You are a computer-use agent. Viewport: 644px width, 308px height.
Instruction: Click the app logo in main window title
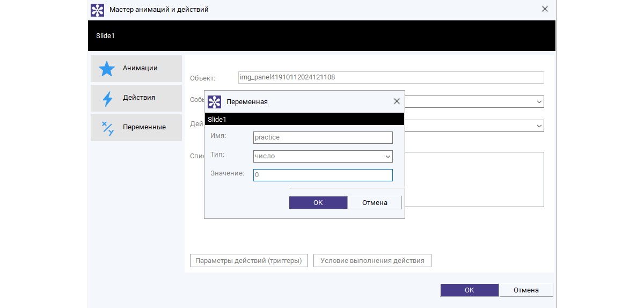tap(97, 10)
